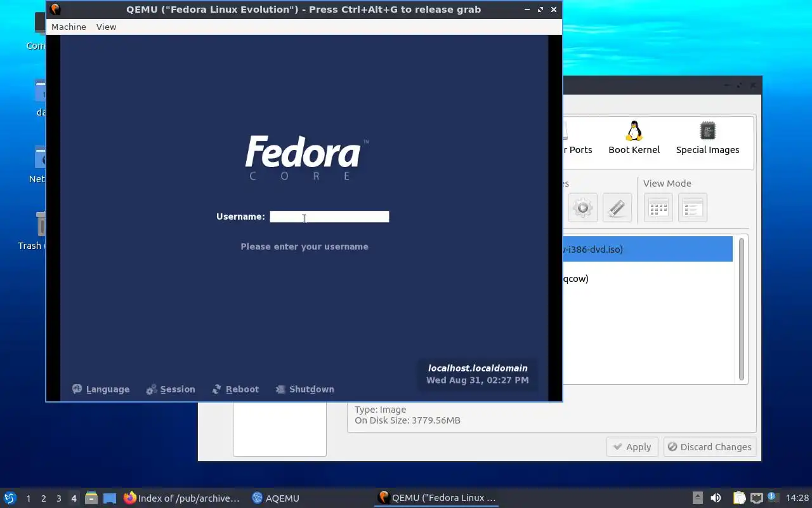Open the Machine menu in QEMU

[69, 27]
